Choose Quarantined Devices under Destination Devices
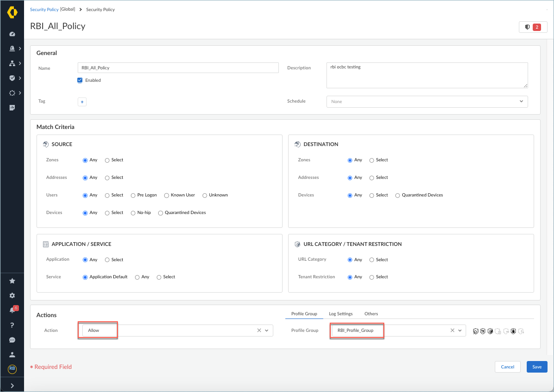This screenshot has width=554, height=392. [x=398, y=195]
